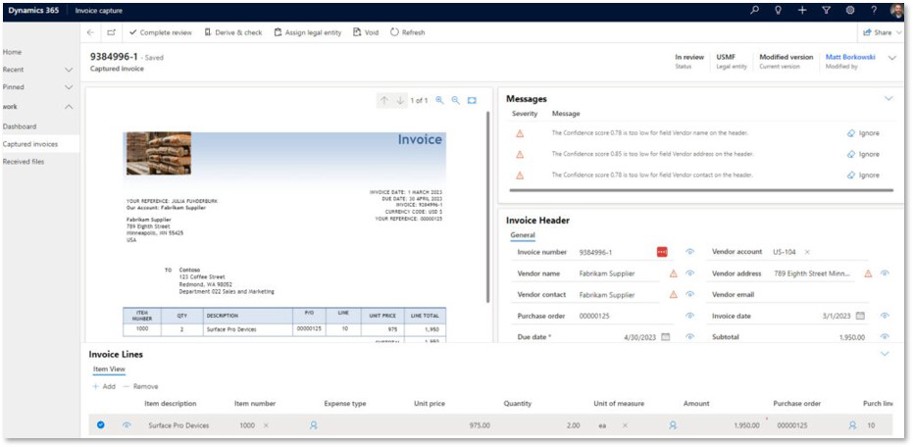Click Complete review button
The image size is (913, 447).
(161, 33)
